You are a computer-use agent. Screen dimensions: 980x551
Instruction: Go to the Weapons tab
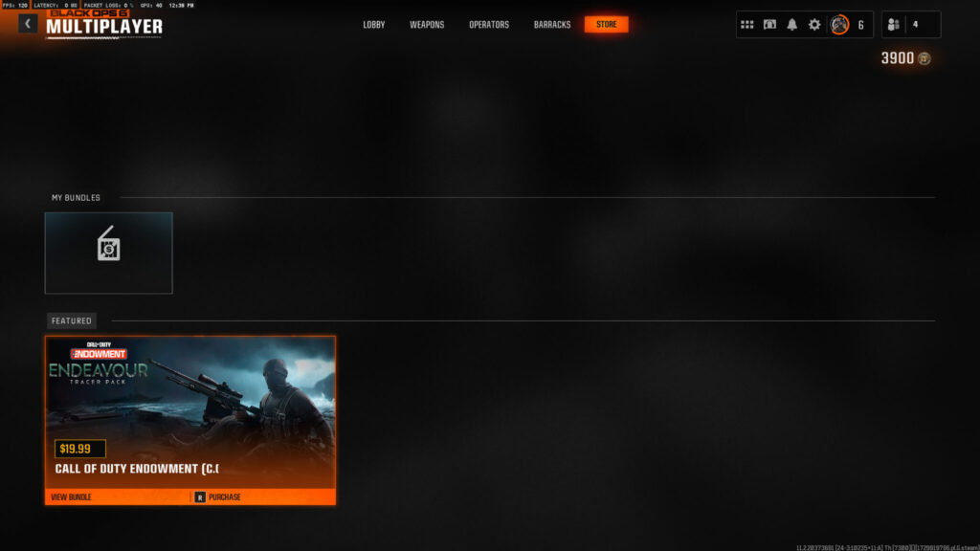pyautogui.click(x=427, y=25)
